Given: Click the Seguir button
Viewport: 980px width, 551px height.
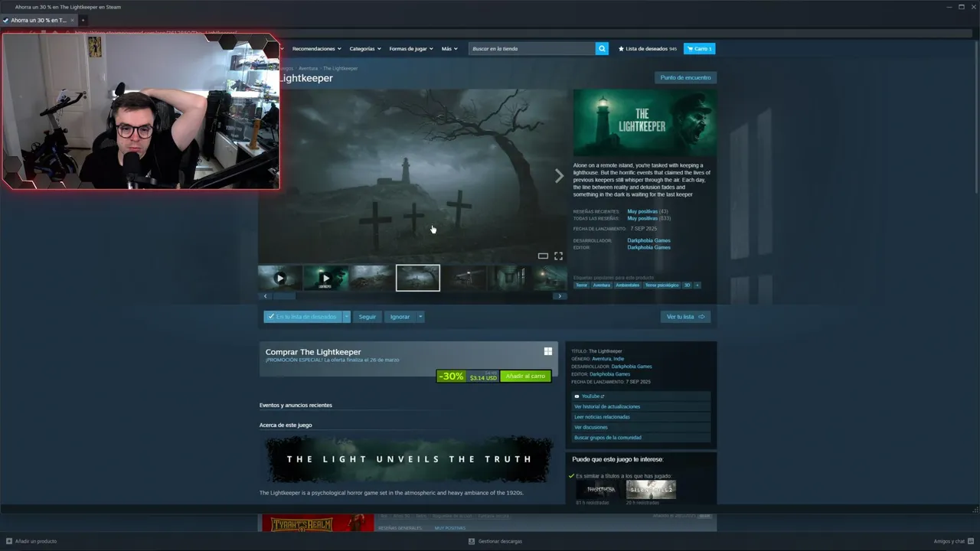Looking at the screenshot, I should 367,316.
